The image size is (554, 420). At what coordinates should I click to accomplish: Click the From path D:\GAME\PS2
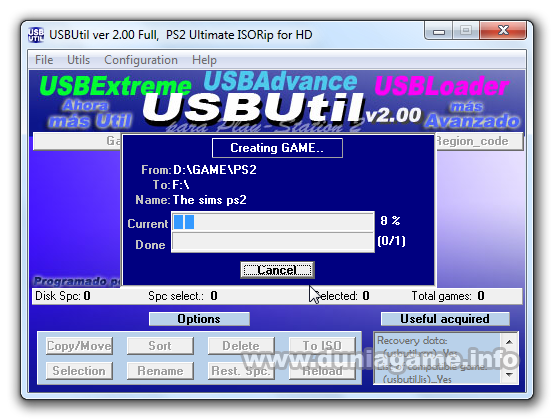pos(215,170)
